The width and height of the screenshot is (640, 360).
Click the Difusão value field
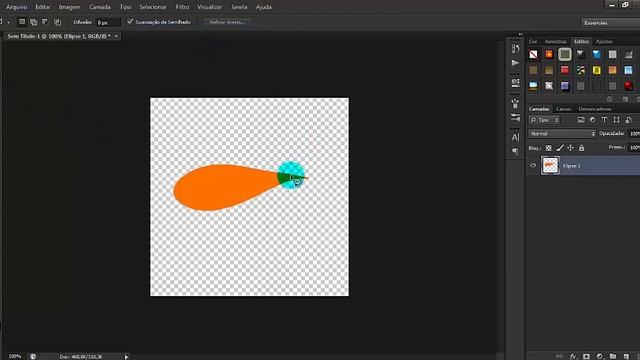tap(108, 22)
